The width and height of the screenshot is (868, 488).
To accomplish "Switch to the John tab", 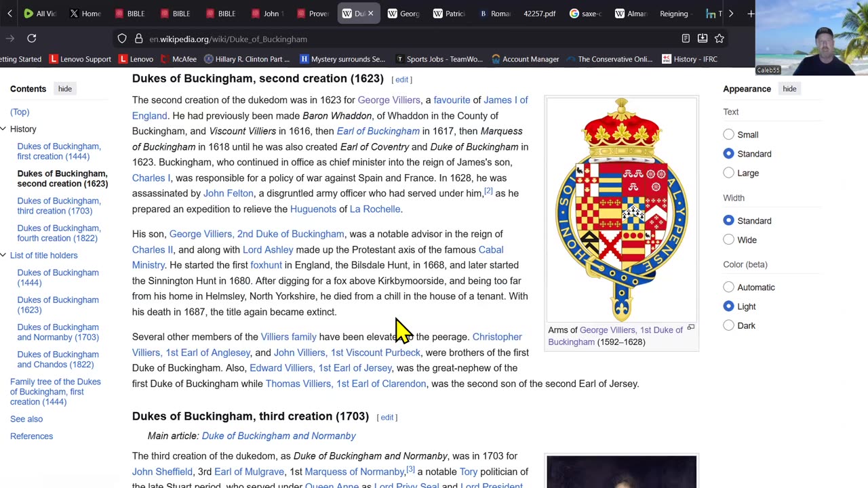I will pos(267,14).
